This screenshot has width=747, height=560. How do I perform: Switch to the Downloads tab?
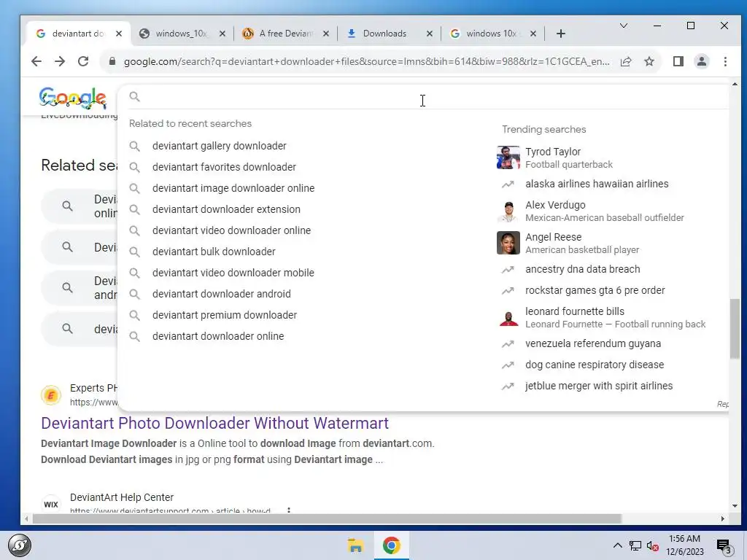tap(384, 34)
